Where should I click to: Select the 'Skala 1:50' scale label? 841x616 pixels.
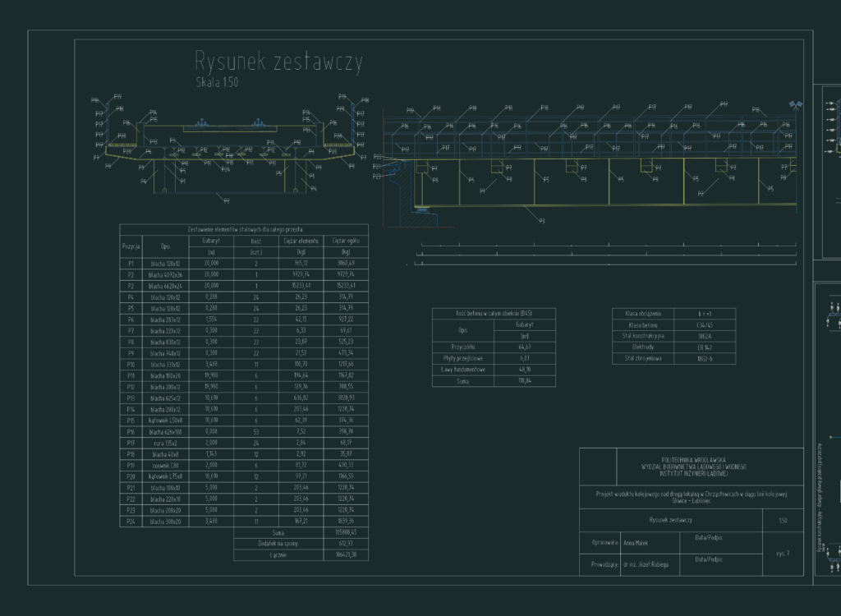tap(217, 83)
